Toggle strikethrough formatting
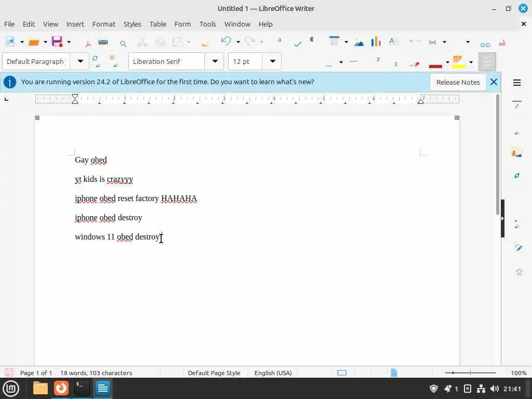The height and width of the screenshot is (399, 532). pyautogui.click(x=353, y=61)
